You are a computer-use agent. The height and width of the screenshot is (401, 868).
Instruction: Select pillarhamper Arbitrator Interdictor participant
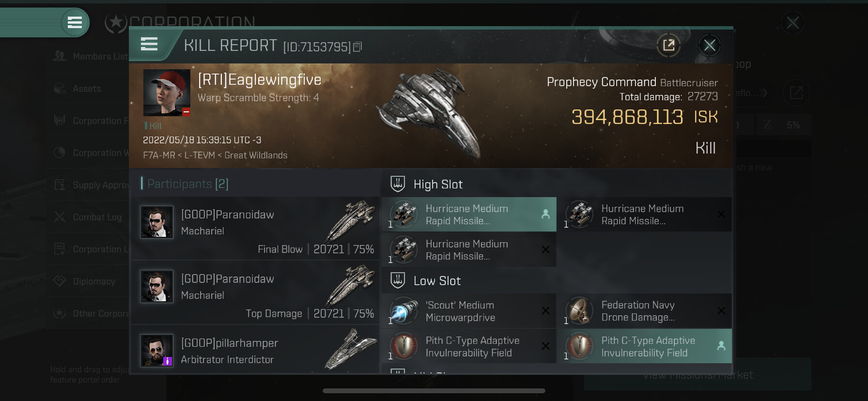point(255,349)
